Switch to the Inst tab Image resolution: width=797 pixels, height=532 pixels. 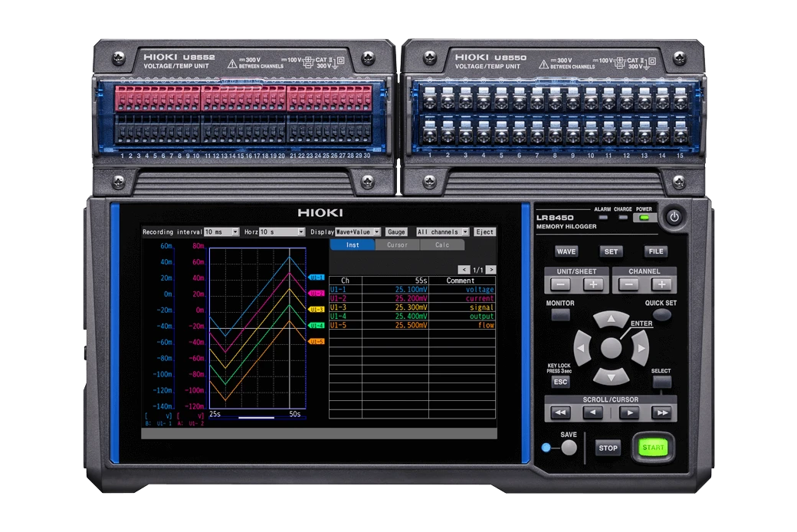(x=353, y=245)
